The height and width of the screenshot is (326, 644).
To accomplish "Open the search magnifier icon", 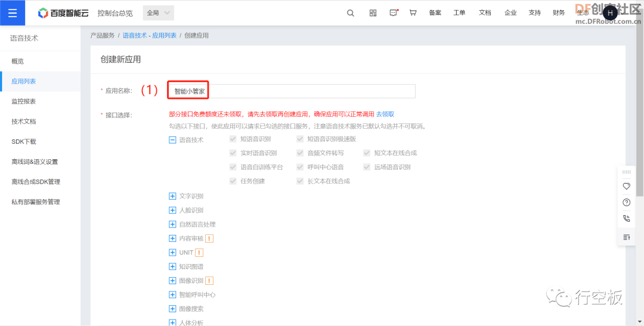I will point(351,13).
